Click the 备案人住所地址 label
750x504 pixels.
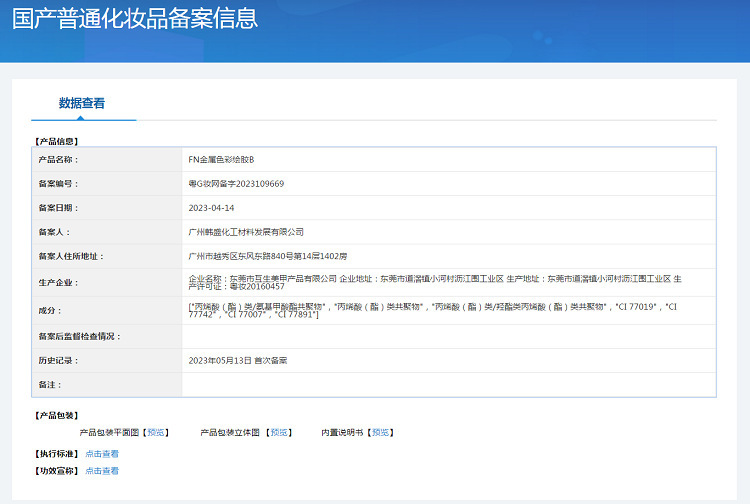[71, 256]
